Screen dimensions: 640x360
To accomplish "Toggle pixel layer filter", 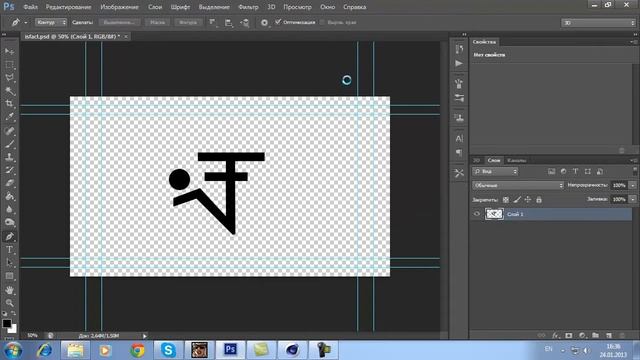I will pyautogui.click(x=551, y=171).
